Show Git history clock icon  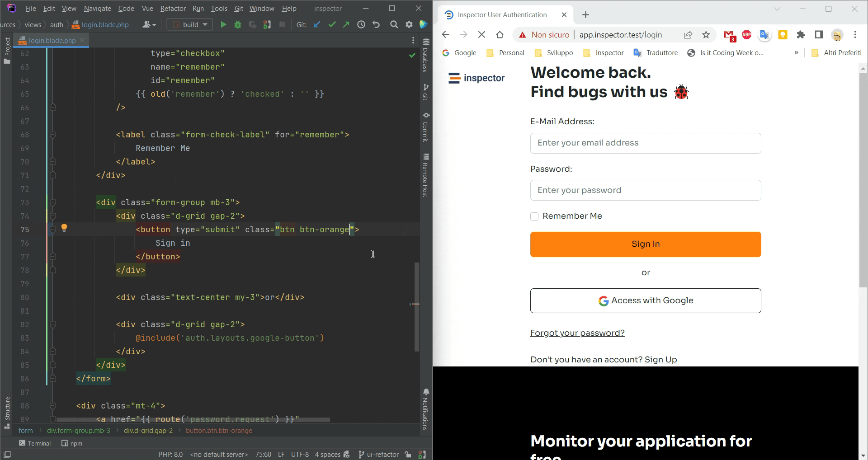[x=361, y=24]
